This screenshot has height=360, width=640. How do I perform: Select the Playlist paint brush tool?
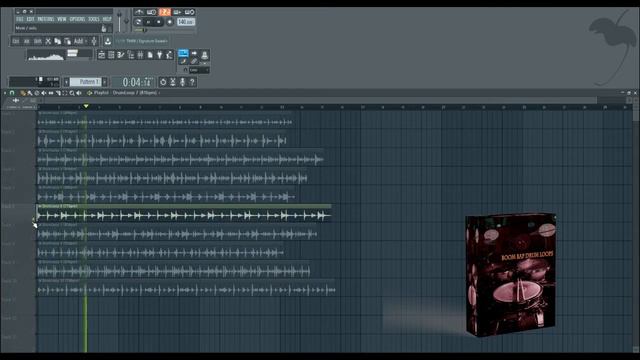coord(30,93)
